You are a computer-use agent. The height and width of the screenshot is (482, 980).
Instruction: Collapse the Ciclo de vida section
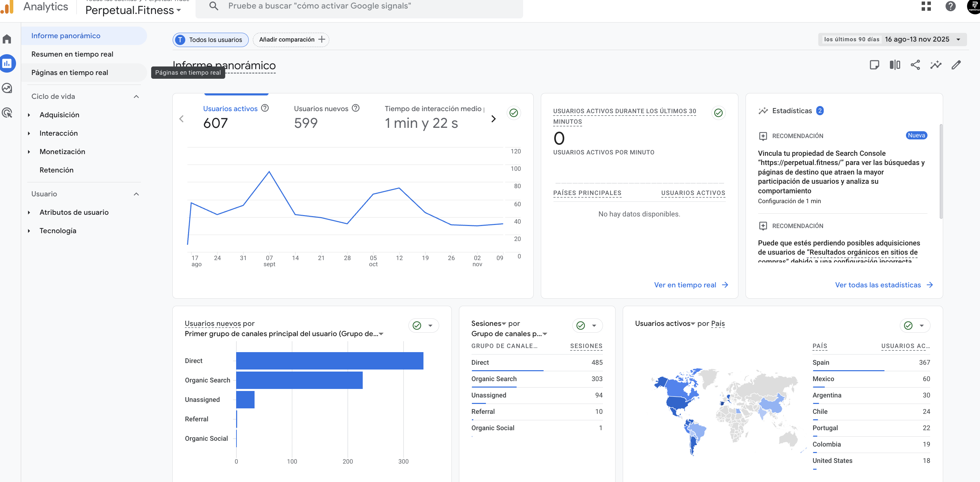point(136,96)
